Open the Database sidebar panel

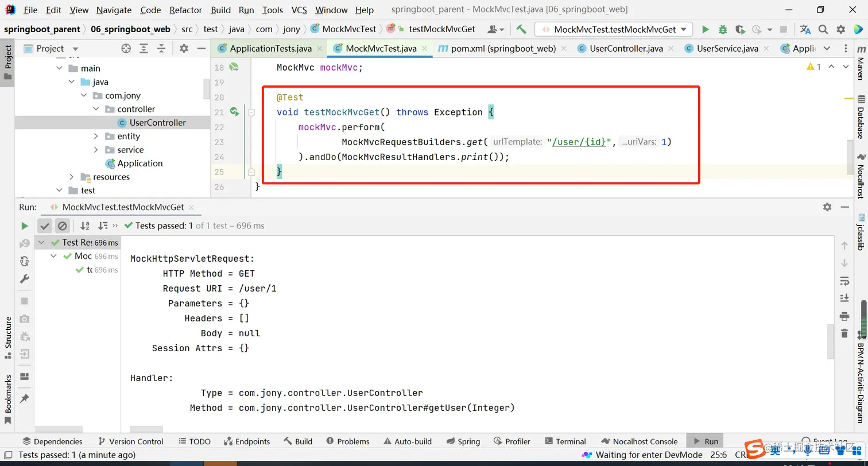click(x=861, y=116)
